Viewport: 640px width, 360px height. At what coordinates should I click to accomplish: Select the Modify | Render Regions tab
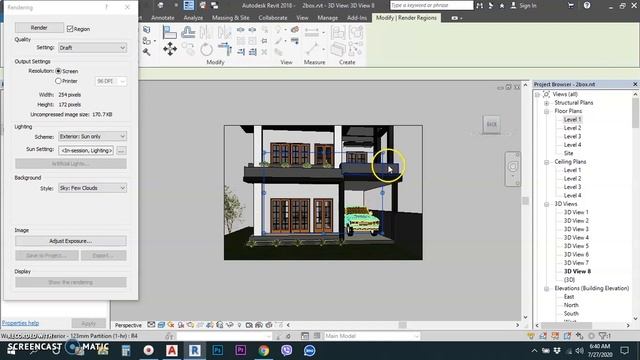(x=406, y=18)
